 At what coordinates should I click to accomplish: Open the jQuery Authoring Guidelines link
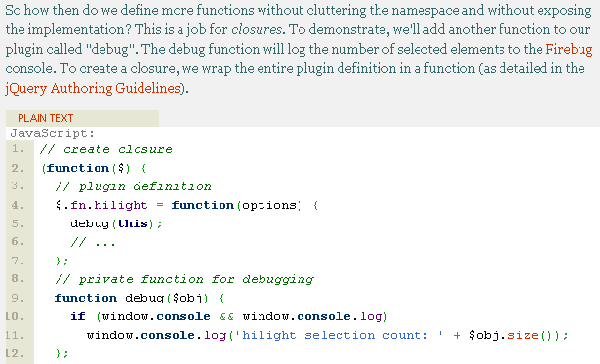(93, 88)
